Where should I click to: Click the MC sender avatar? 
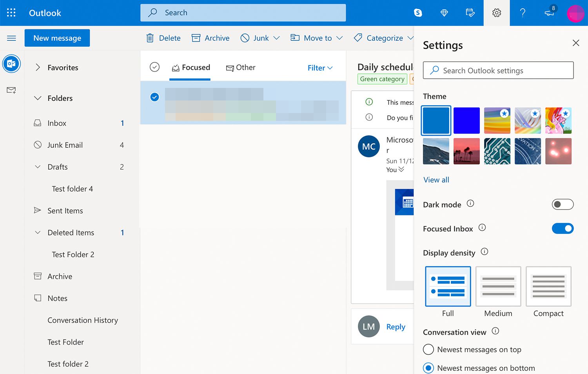pyautogui.click(x=369, y=146)
